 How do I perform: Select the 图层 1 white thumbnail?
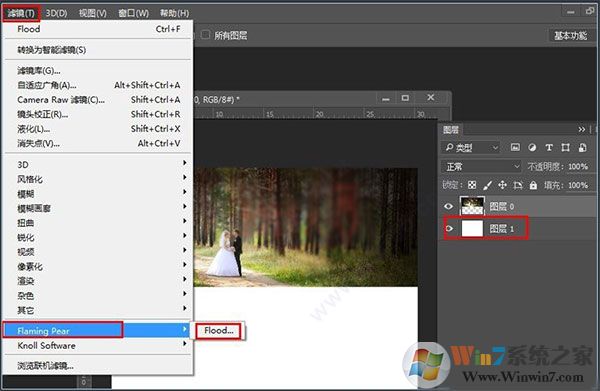click(x=472, y=228)
